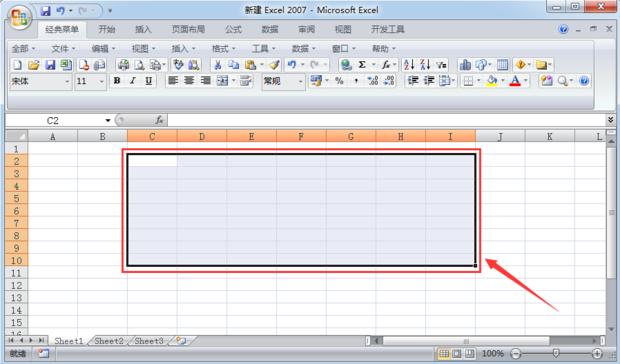620x364 pixels.
Task: Select the Format Painter brush icon
Action: (x=274, y=64)
